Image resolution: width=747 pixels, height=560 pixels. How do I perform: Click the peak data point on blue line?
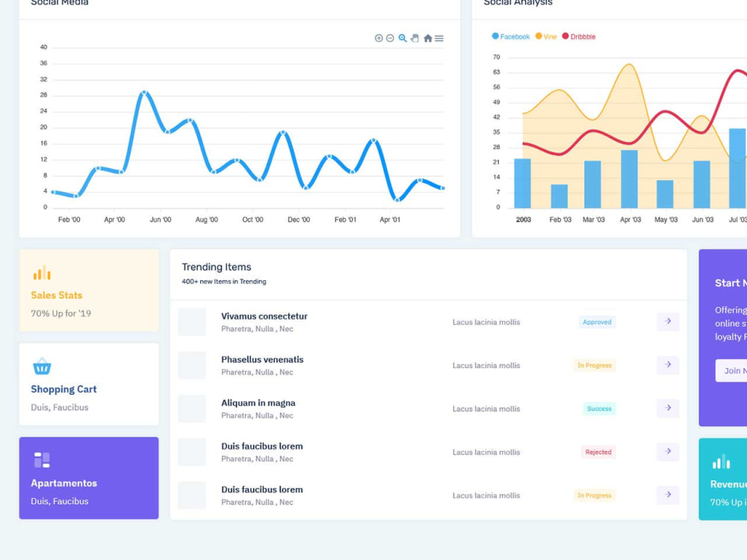pyautogui.click(x=144, y=93)
